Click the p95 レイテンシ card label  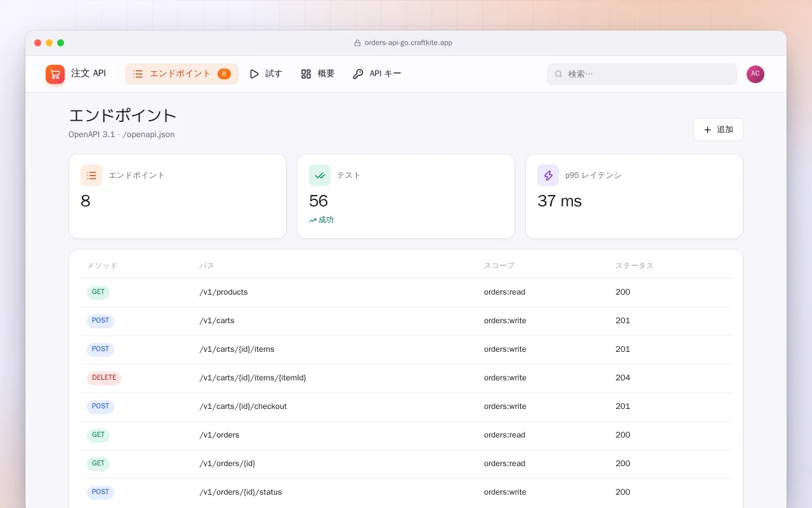click(593, 175)
